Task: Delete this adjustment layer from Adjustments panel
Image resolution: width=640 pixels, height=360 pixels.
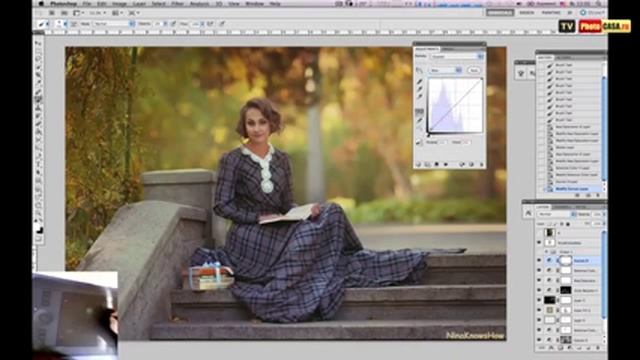Action: tap(481, 164)
